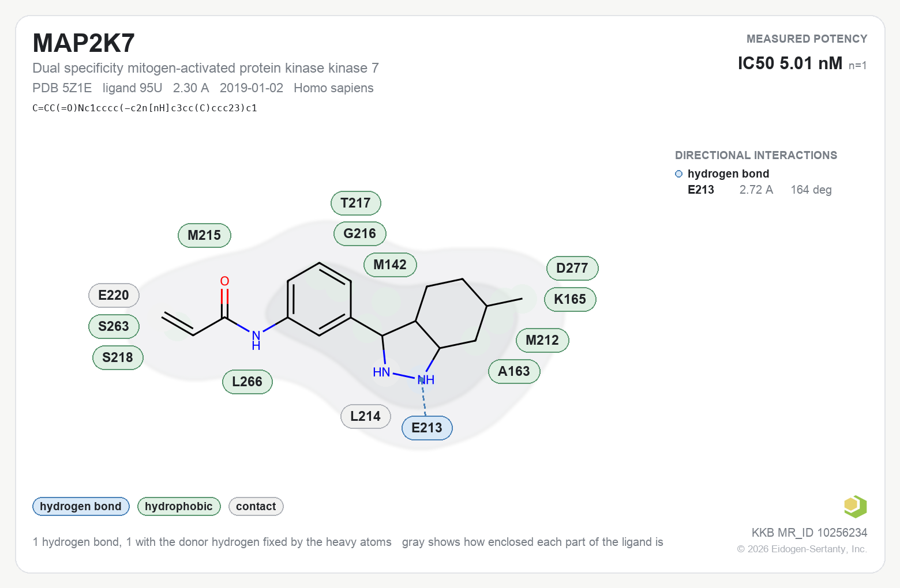Click the contact legend pill

click(256, 506)
